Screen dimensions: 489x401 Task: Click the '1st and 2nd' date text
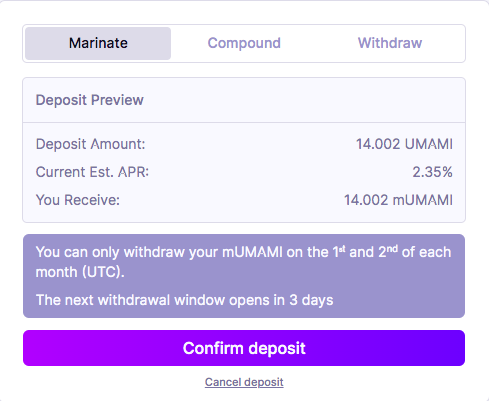pos(365,252)
